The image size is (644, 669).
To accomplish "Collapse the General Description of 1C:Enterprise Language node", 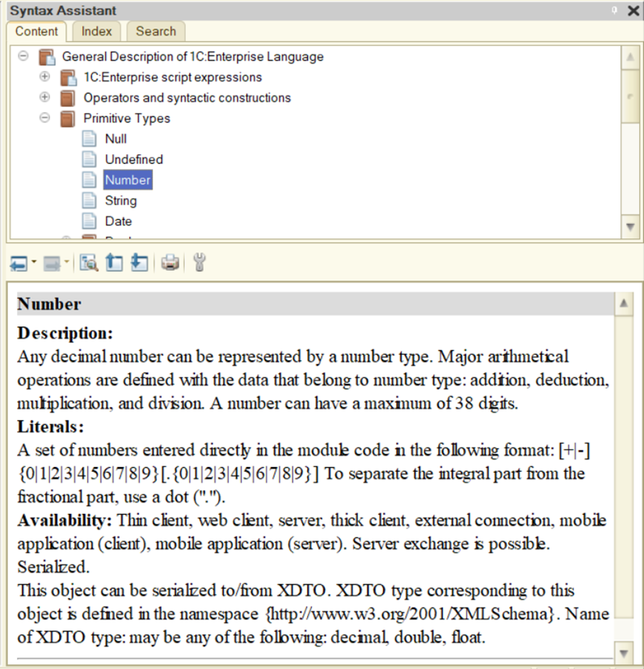I will tap(23, 57).
